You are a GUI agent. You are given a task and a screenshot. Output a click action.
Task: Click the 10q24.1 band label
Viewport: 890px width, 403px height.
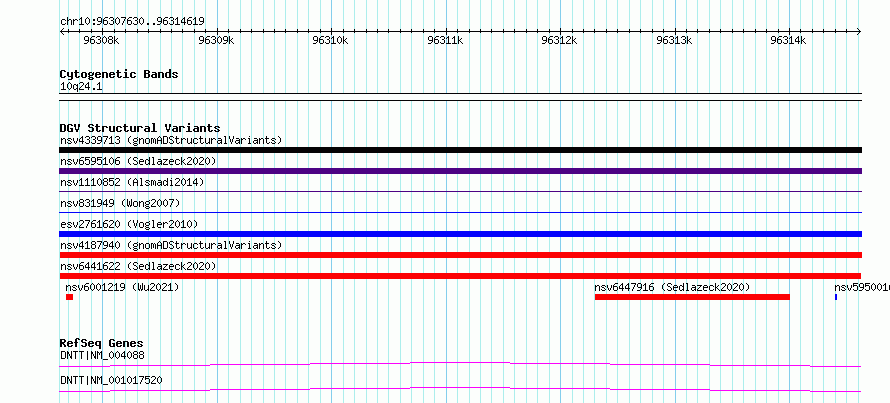pos(81,87)
